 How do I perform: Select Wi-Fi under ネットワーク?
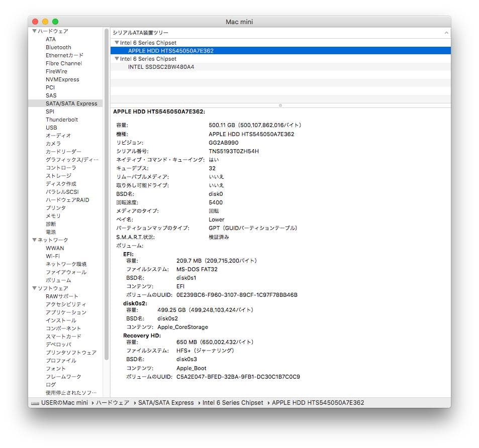coord(53,256)
